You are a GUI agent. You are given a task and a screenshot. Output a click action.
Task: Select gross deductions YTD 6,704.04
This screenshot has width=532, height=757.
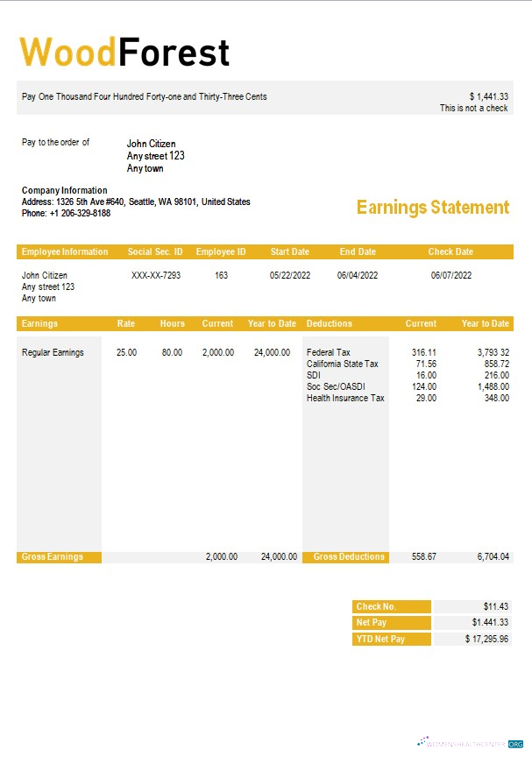pyautogui.click(x=493, y=556)
